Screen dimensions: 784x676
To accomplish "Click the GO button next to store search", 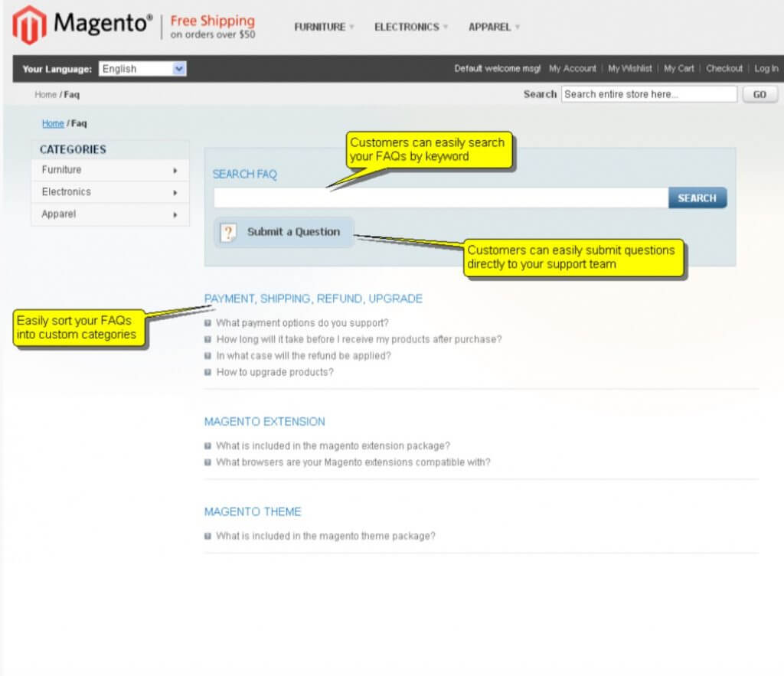I will pyautogui.click(x=759, y=94).
